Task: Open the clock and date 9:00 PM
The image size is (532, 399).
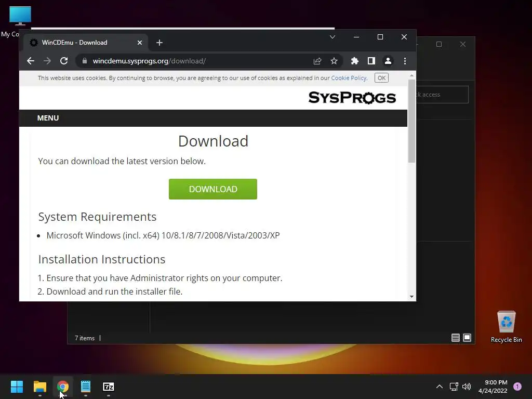Action: 493,387
